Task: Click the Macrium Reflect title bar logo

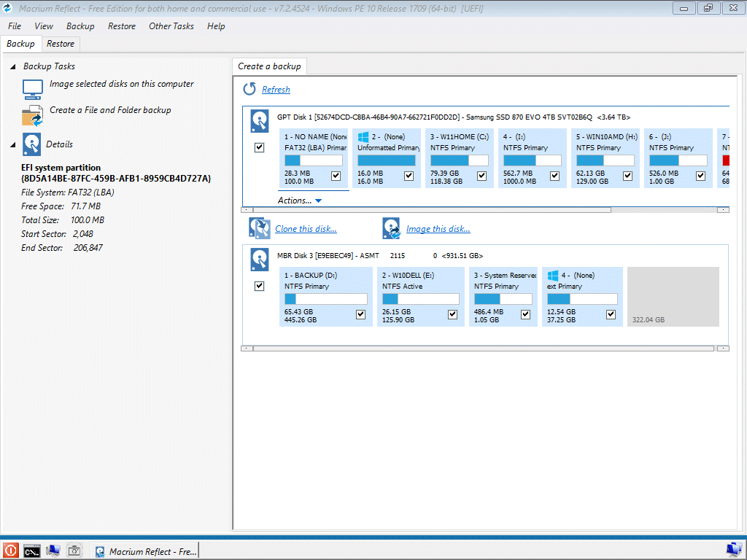Action: click(x=7, y=7)
